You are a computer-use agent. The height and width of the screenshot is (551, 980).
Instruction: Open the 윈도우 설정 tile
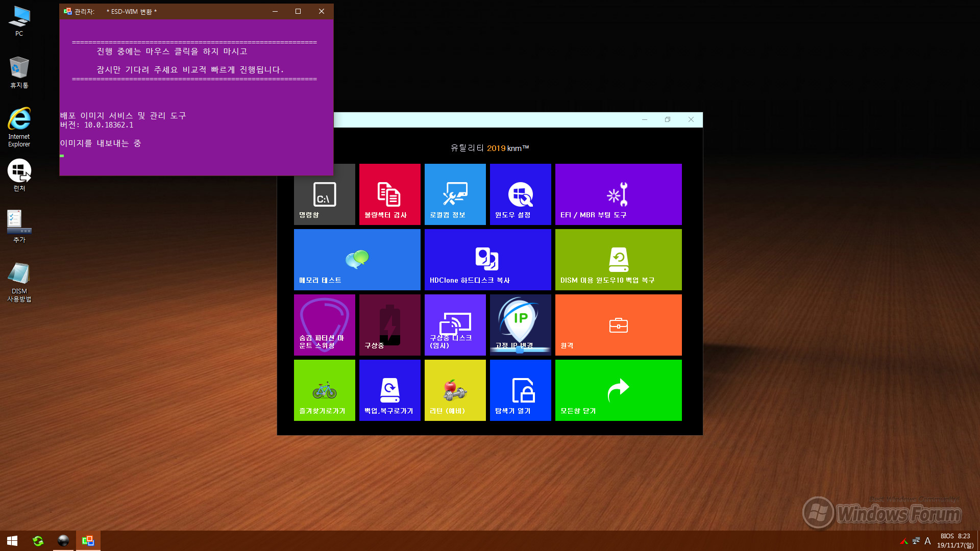tap(520, 194)
